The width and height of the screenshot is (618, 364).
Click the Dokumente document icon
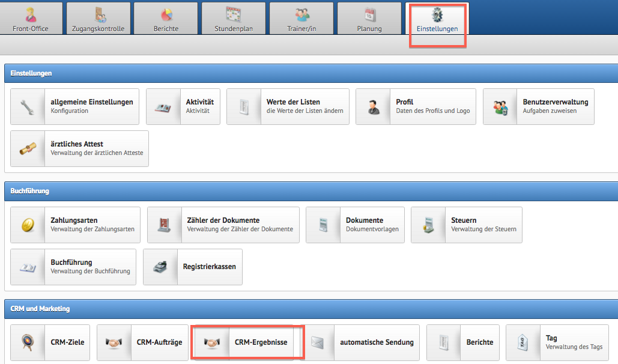click(x=323, y=225)
